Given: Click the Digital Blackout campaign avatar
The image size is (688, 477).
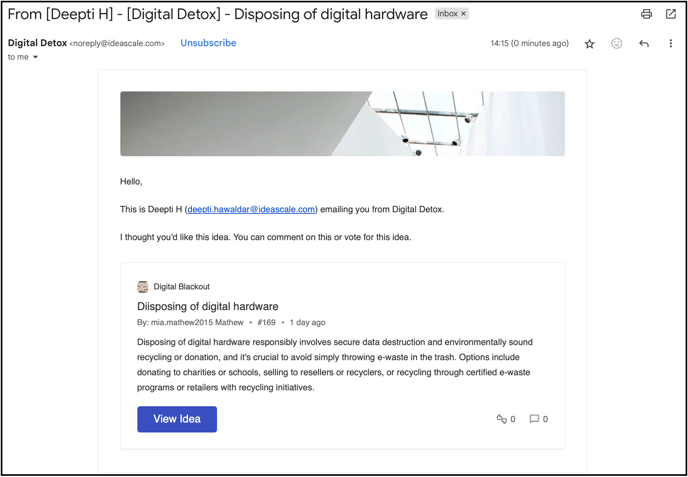Looking at the screenshot, I should tap(143, 287).
